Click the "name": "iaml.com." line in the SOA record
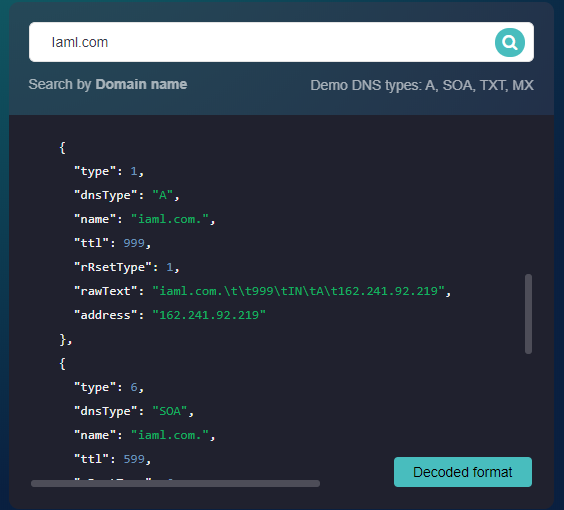 pos(145,435)
